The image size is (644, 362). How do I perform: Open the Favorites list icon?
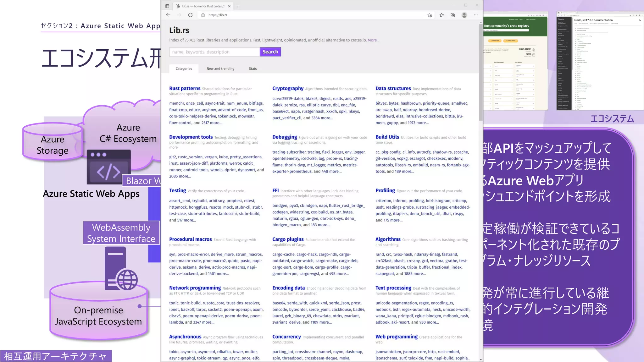coord(442,15)
